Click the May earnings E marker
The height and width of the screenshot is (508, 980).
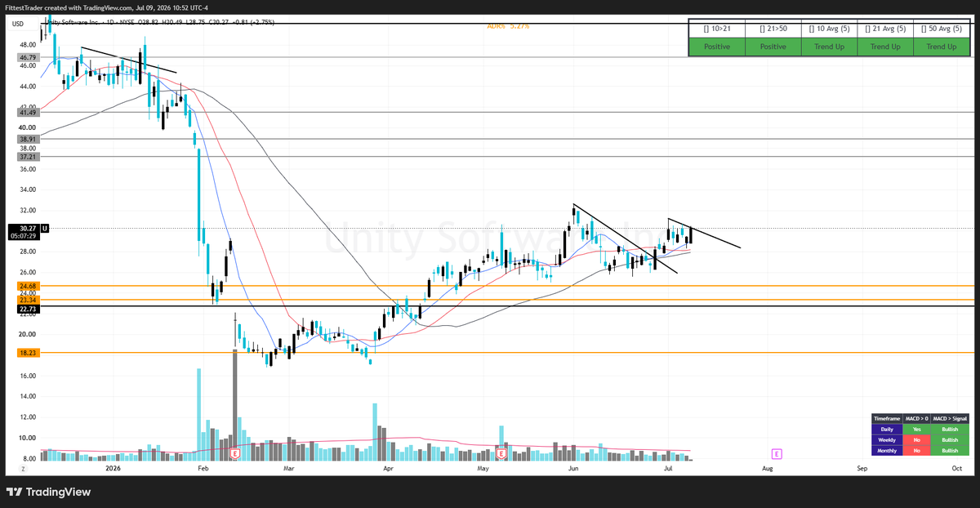pyautogui.click(x=502, y=452)
